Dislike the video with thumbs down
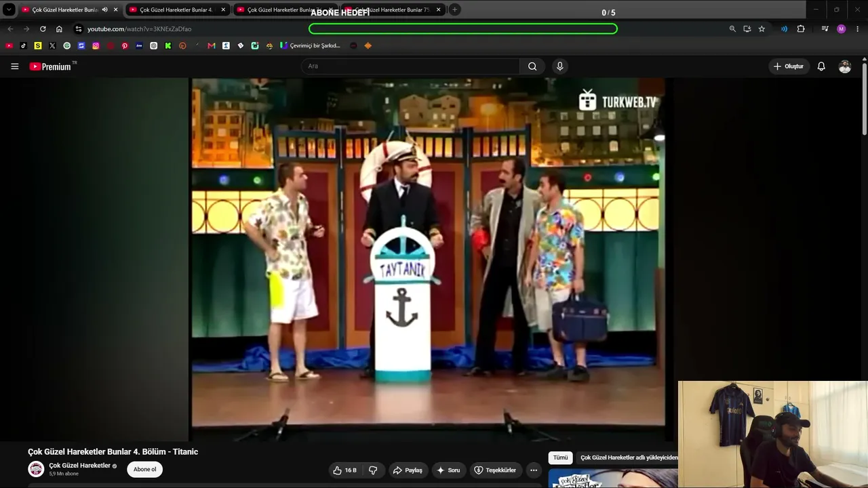Viewport: 868px width, 488px height. click(x=373, y=470)
